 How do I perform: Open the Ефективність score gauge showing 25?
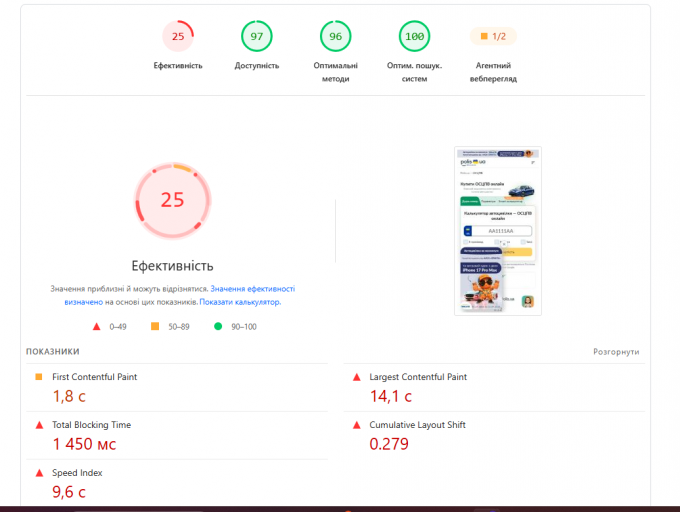(x=178, y=36)
